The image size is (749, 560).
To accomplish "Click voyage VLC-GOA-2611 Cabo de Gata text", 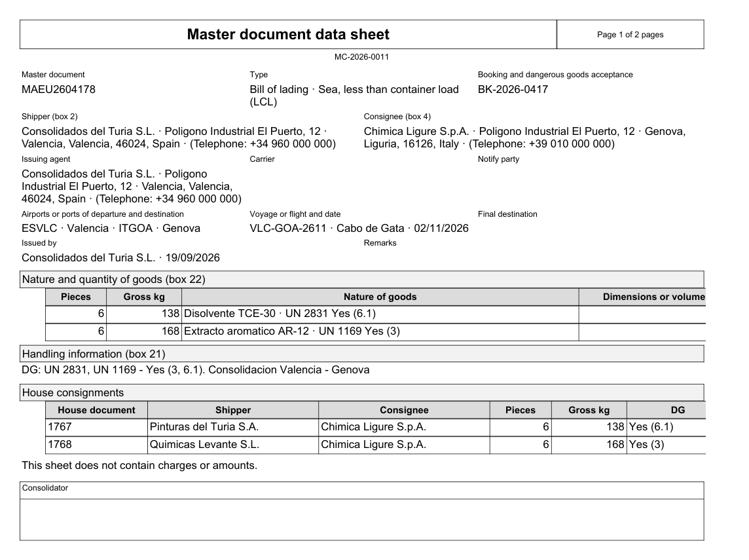I will 359,229.
